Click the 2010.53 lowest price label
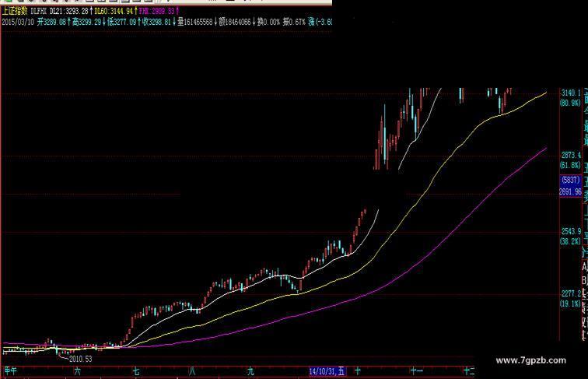The height and width of the screenshot is (379, 588). tap(80, 359)
